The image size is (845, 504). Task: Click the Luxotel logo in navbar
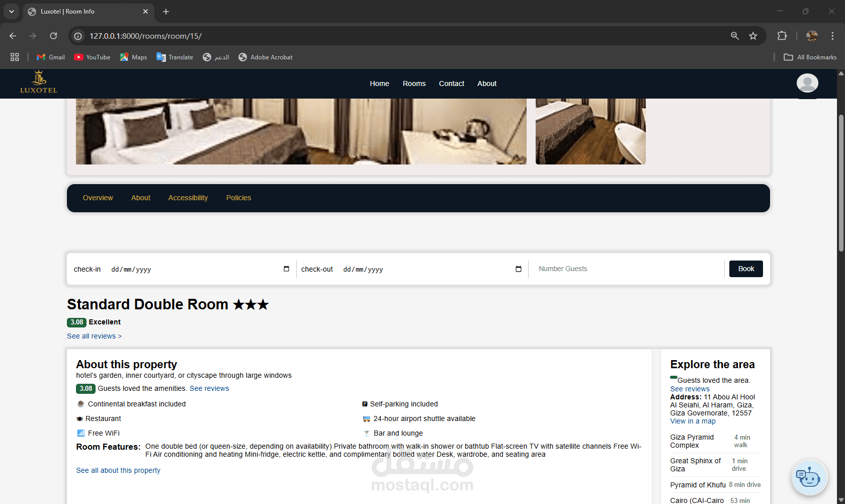[x=39, y=82]
